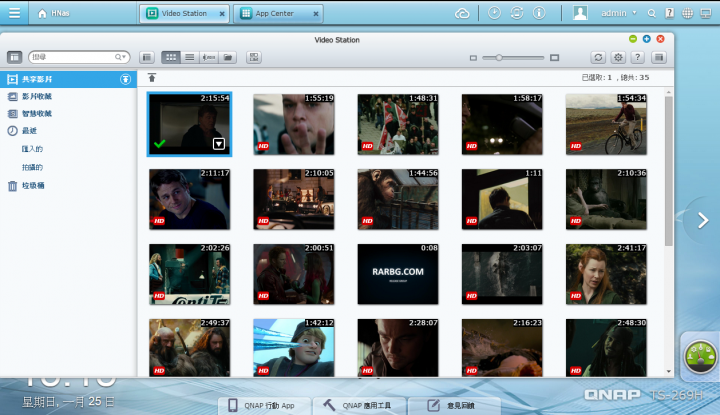The width and height of the screenshot is (720, 415).
Task: Open 影片收藏 in the sidebar
Action: click(37, 96)
